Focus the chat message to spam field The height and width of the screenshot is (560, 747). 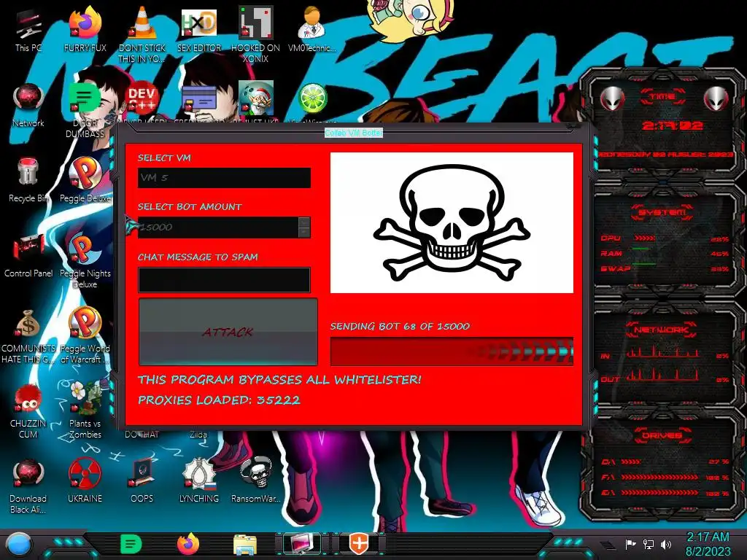pyautogui.click(x=224, y=279)
